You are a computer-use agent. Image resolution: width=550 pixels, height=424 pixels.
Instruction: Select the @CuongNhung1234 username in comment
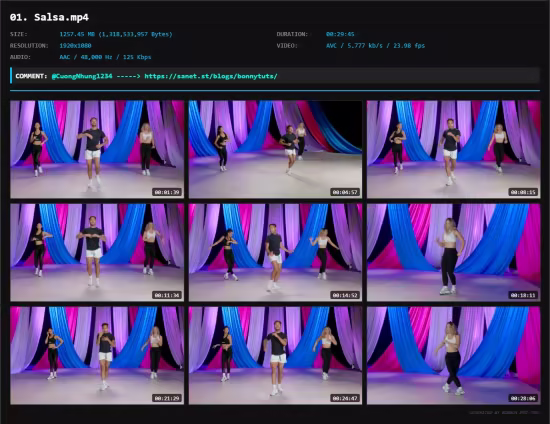pyautogui.click(x=82, y=76)
